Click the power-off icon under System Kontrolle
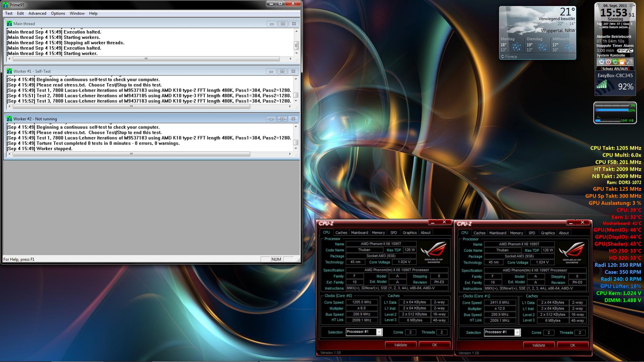644x362 pixels. (601, 62)
